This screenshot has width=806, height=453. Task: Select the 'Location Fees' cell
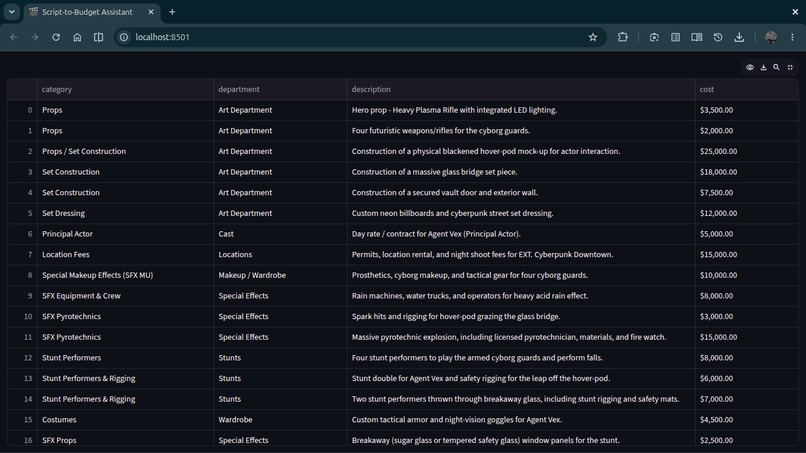(x=125, y=255)
